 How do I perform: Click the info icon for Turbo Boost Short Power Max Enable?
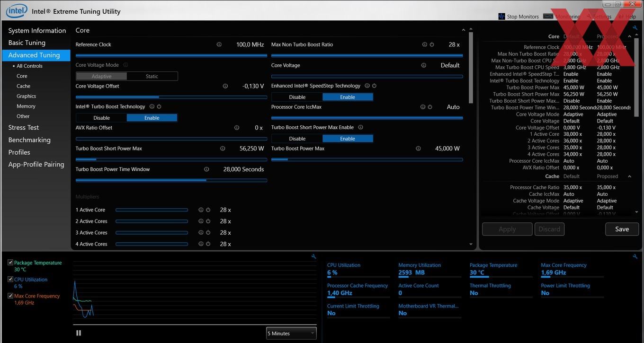point(360,127)
